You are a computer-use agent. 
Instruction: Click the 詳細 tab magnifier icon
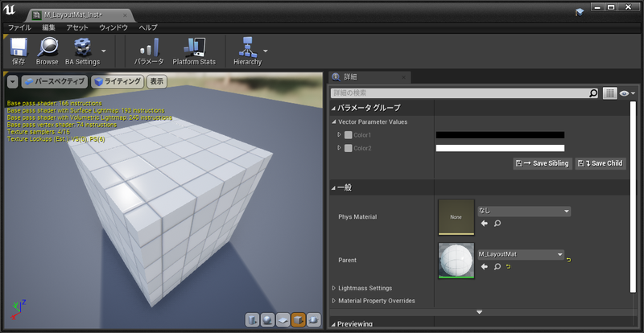[x=336, y=77]
